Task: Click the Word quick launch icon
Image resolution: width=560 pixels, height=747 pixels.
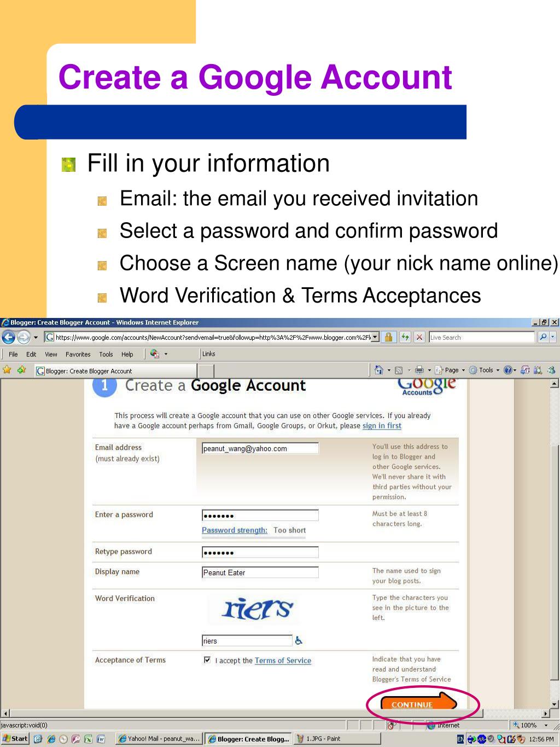Action: coord(101,739)
